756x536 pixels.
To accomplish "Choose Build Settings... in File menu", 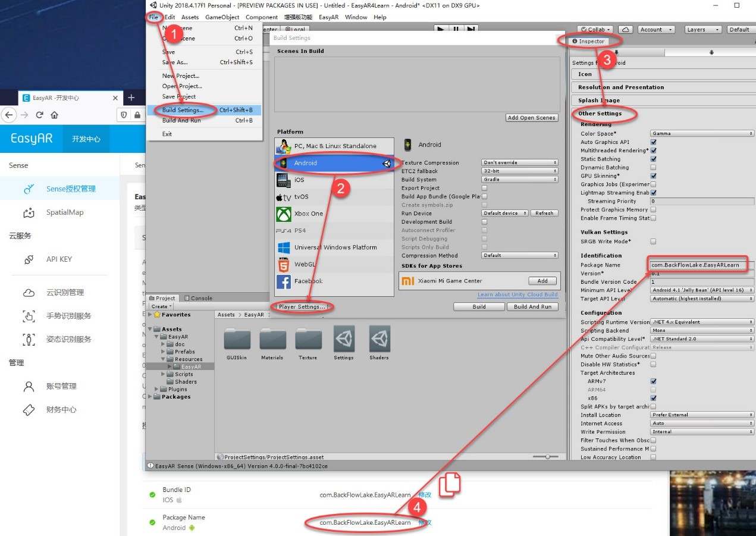I will (x=205, y=110).
